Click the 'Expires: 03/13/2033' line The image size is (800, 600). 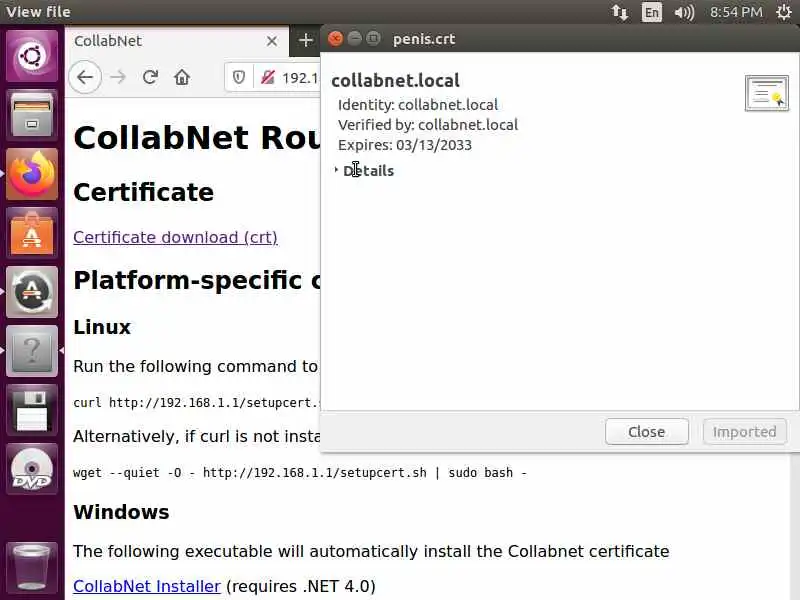tap(405, 145)
